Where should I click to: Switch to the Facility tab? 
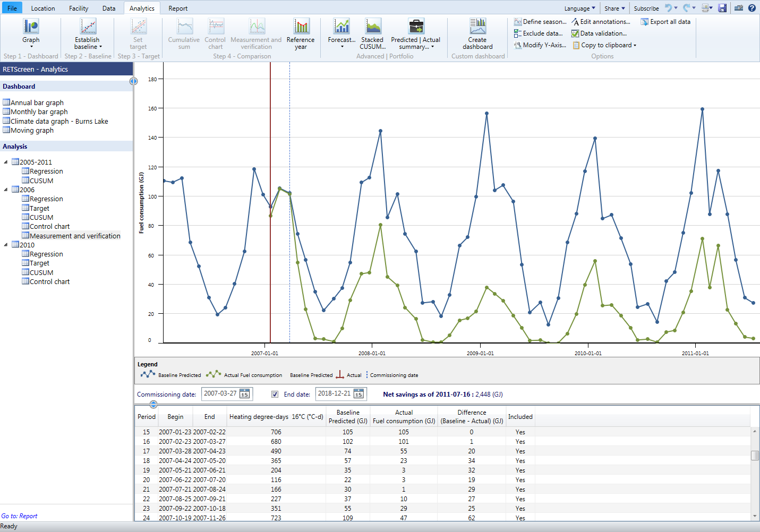click(x=79, y=8)
